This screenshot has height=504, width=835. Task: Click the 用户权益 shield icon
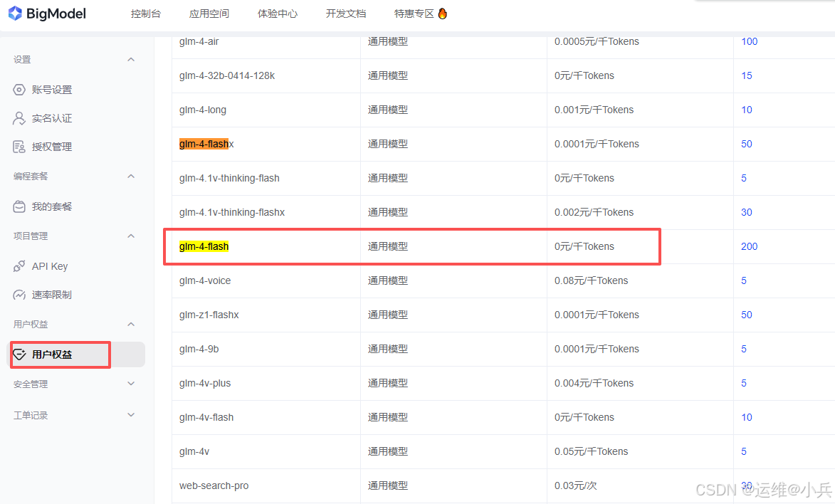coord(19,355)
